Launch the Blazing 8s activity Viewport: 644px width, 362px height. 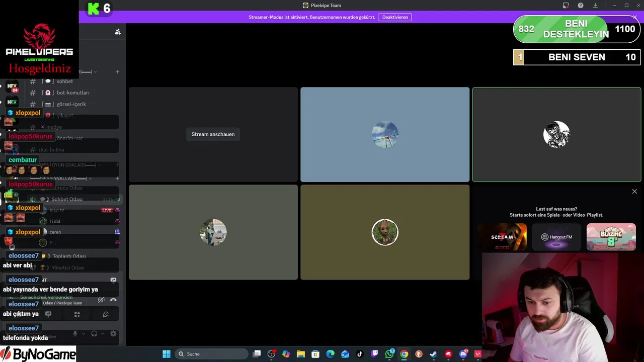click(611, 237)
